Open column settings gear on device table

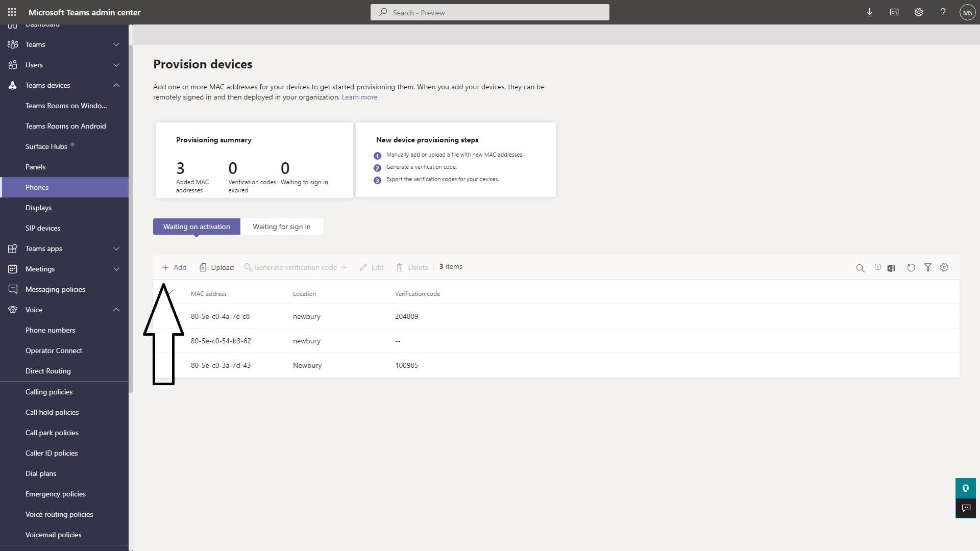pyautogui.click(x=944, y=267)
